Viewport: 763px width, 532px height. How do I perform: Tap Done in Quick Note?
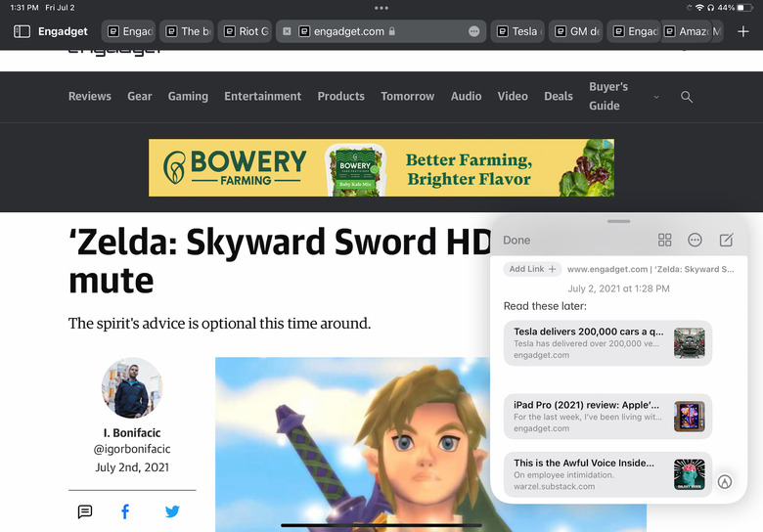click(x=516, y=241)
